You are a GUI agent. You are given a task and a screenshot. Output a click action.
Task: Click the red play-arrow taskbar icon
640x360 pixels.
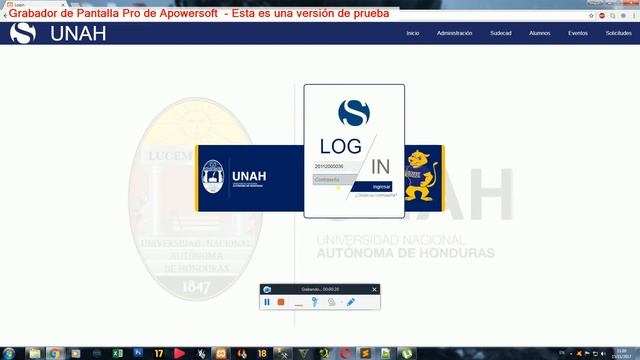(179, 353)
